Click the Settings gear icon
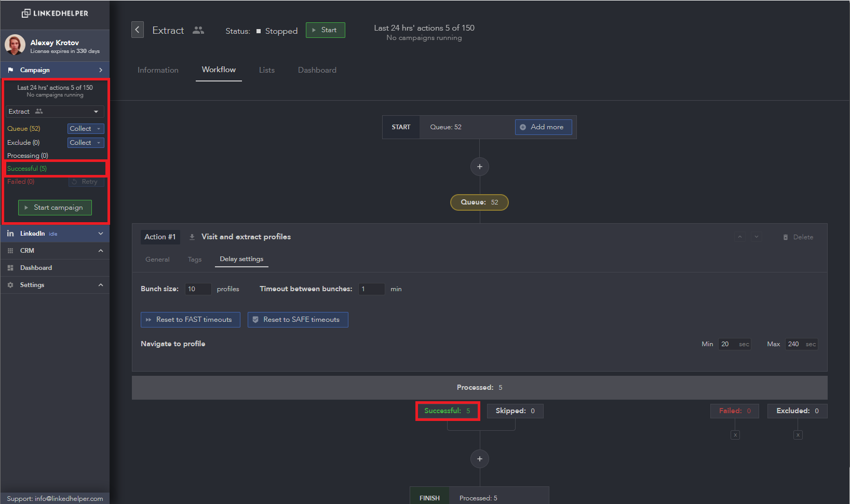Image resolution: width=850 pixels, height=504 pixels. [x=10, y=285]
